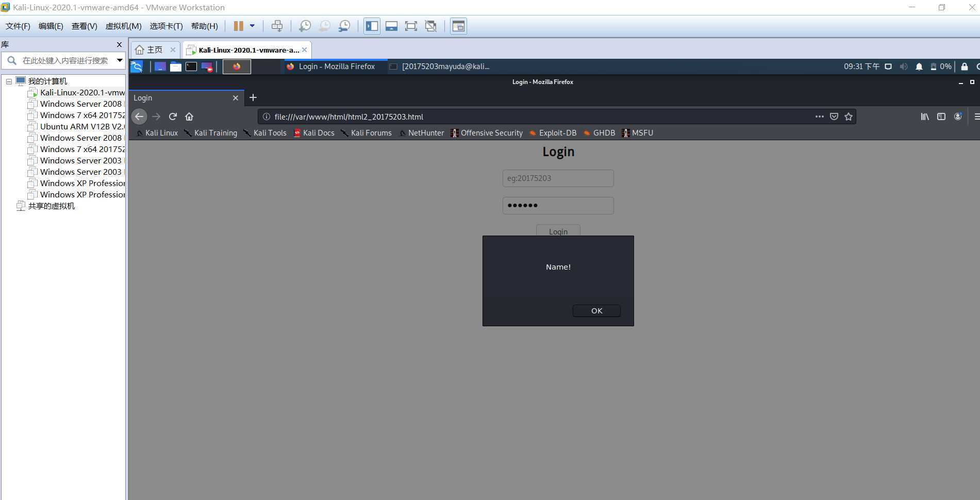Image resolution: width=980 pixels, height=500 pixels.
Task: Select the Ubuntu ARM V12B VM
Action: pos(82,126)
